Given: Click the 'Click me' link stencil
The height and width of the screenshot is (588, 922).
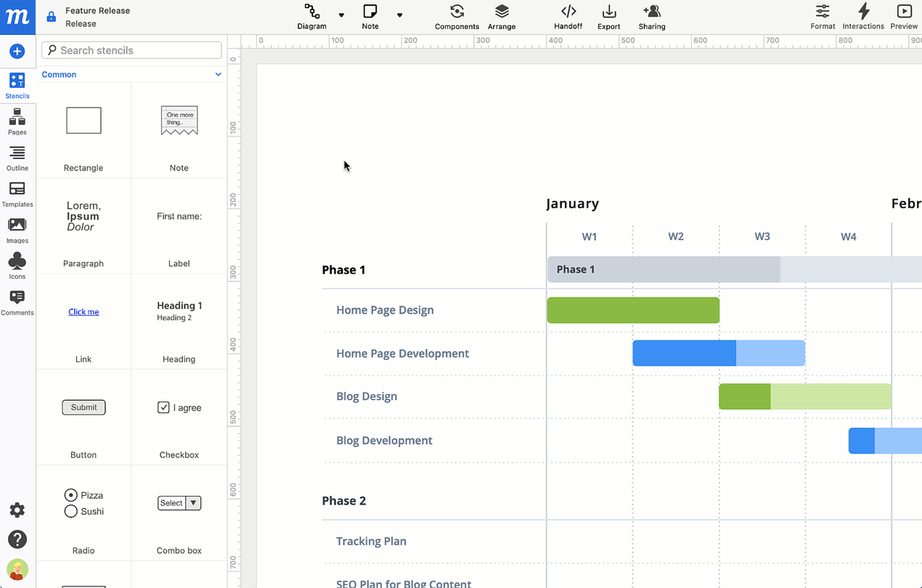Looking at the screenshot, I should (83, 312).
